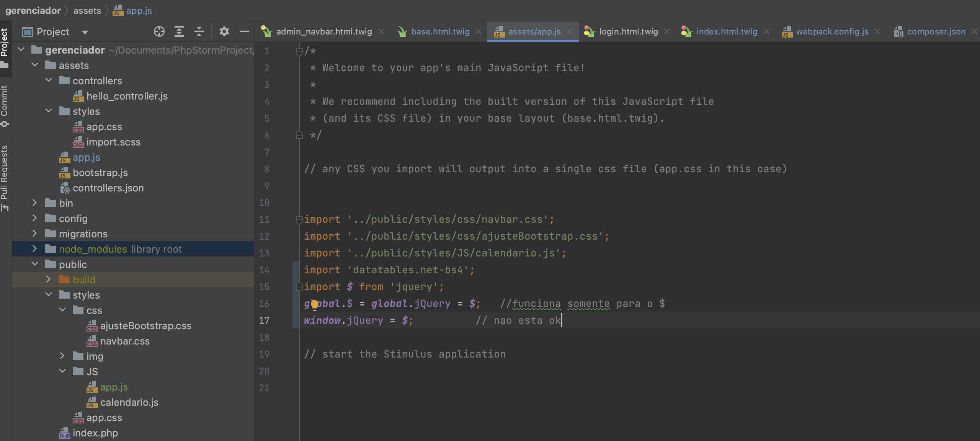Close the base.html.twig tab

click(x=479, y=31)
